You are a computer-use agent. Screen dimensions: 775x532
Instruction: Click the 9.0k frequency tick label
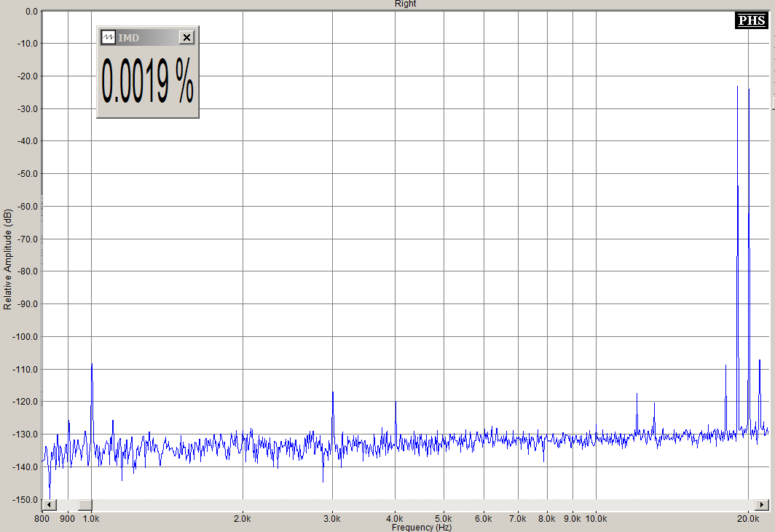click(573, 519)
